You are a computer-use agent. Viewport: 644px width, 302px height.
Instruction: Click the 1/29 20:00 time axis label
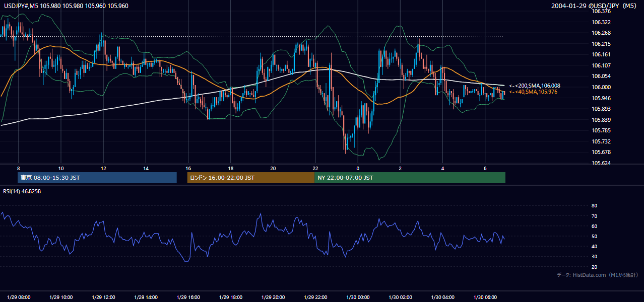pos(273,297)
